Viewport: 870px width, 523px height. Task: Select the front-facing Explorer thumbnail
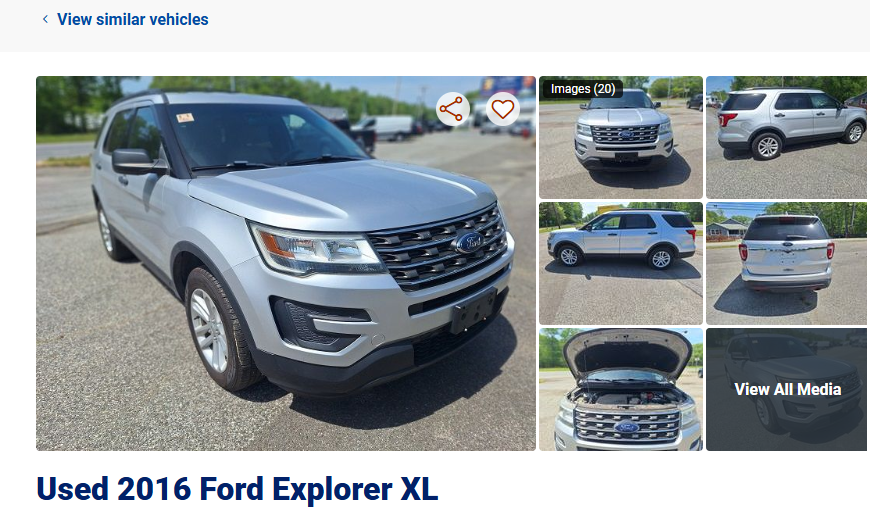click(621, 138)
